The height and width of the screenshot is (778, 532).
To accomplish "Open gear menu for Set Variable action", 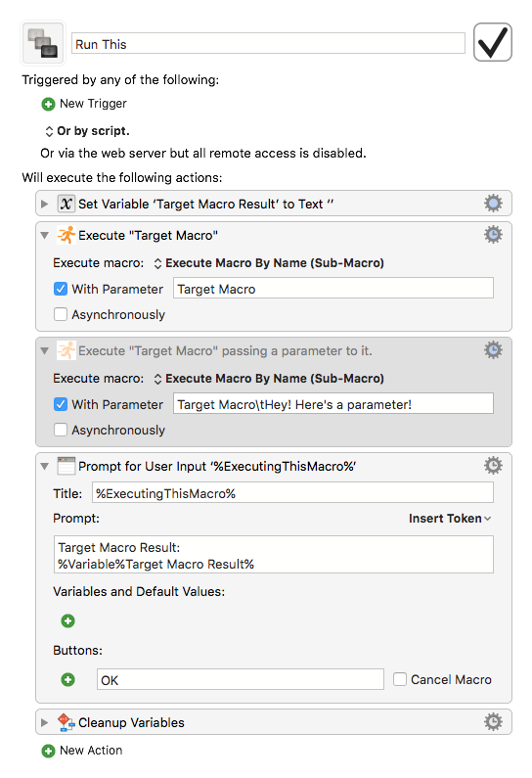I will point(493,204).
